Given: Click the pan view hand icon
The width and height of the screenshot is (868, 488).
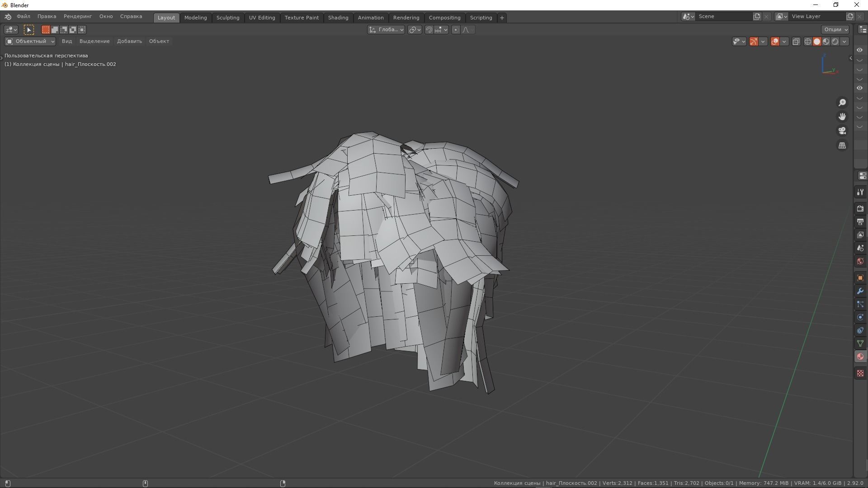Looking at the screenshot, I should coord(842,117).
